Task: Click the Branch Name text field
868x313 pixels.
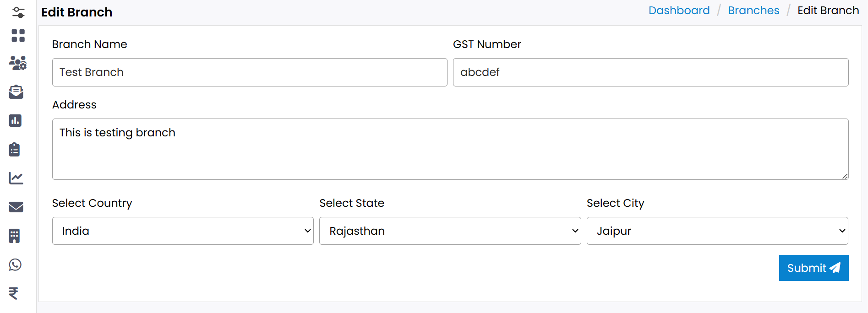Action: tap(250, 72)
